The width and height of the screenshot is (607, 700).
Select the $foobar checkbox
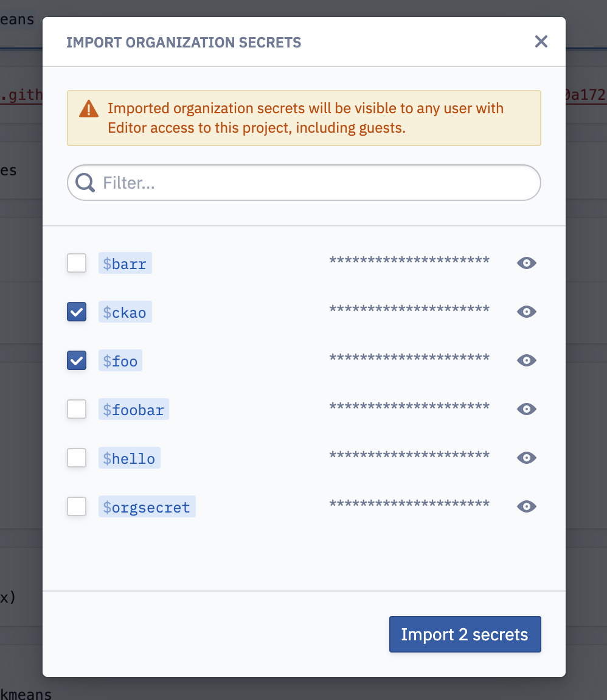[x=77, y=409]
